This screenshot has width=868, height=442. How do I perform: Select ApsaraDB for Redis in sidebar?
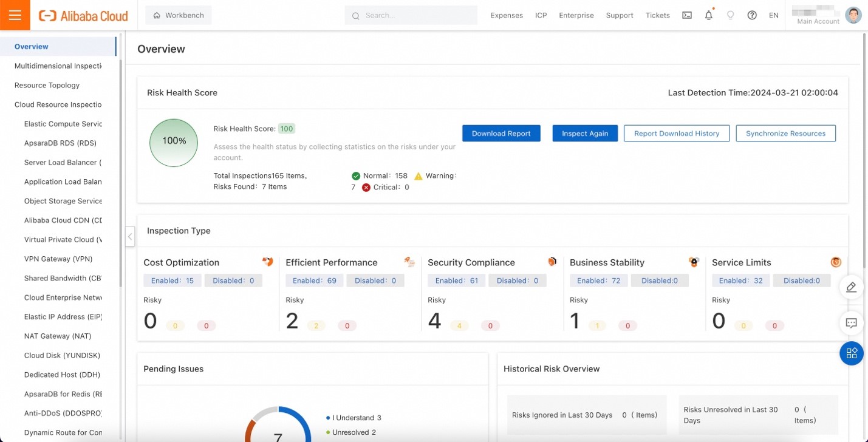click(63, 394)
